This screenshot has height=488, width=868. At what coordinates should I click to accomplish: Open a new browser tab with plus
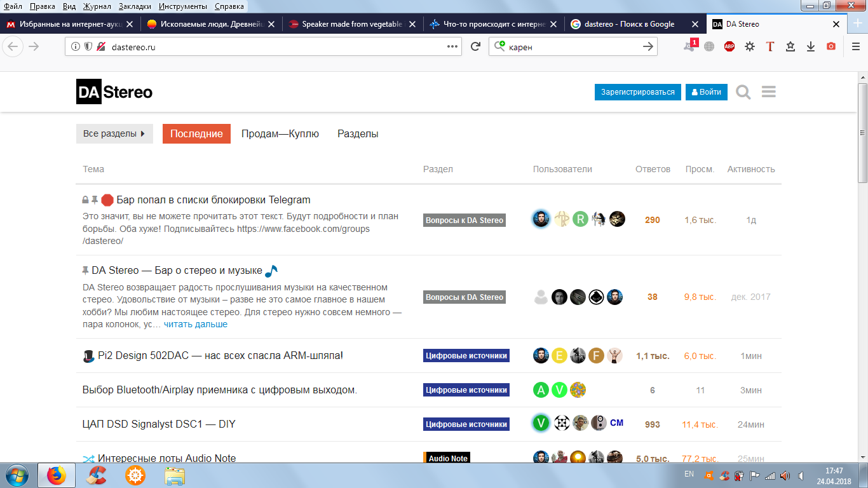[858, 24]
